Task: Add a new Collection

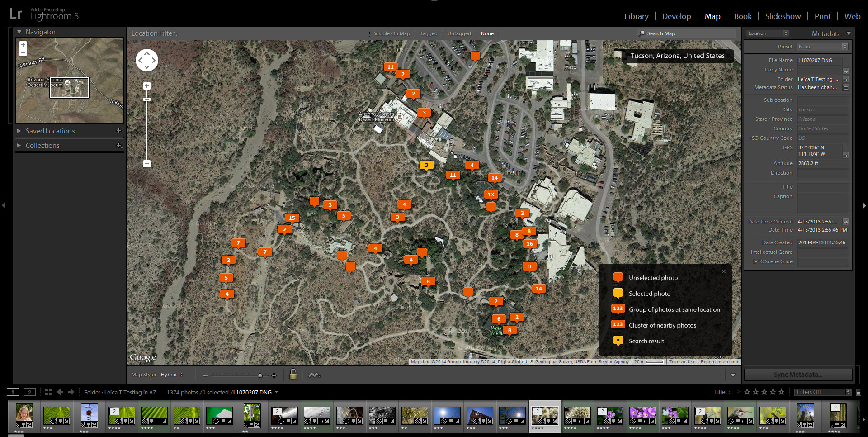Action: [x=119, y=145]
